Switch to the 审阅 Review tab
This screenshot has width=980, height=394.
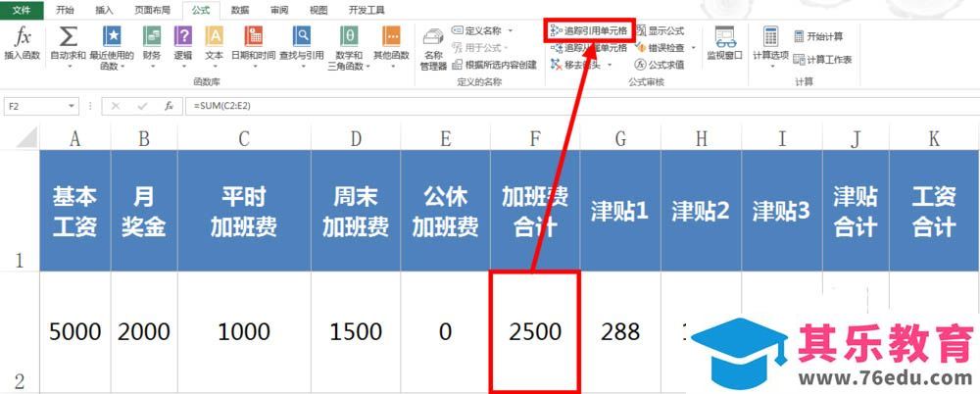tap(279, 11)
